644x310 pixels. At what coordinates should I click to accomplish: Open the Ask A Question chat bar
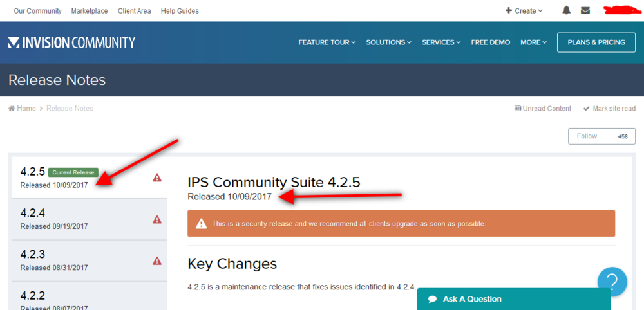[514, 299]
